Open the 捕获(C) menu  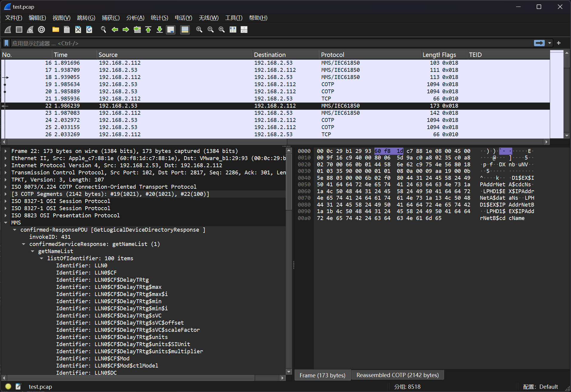111,18
